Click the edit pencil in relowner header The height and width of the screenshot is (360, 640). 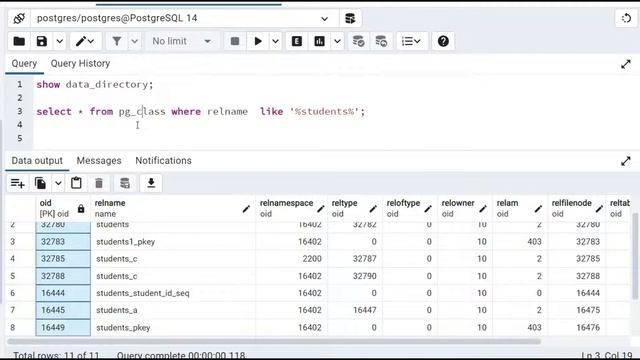tap(483, 209)
